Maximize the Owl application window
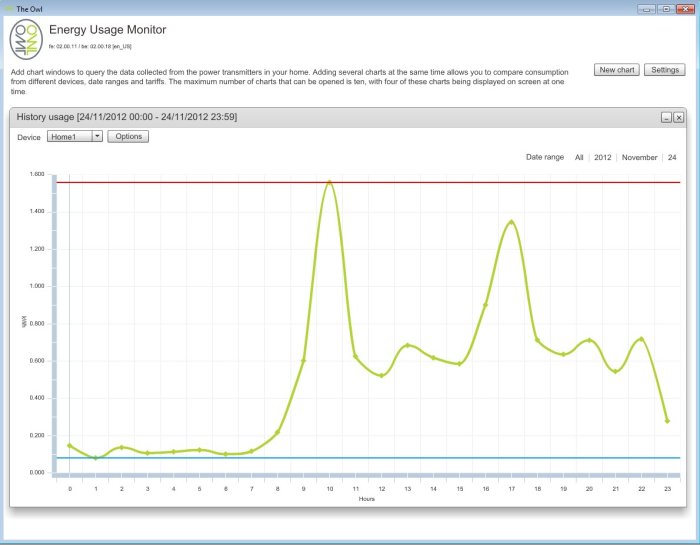Viewport: 700px width, 545px height. (x=664, y=7)
